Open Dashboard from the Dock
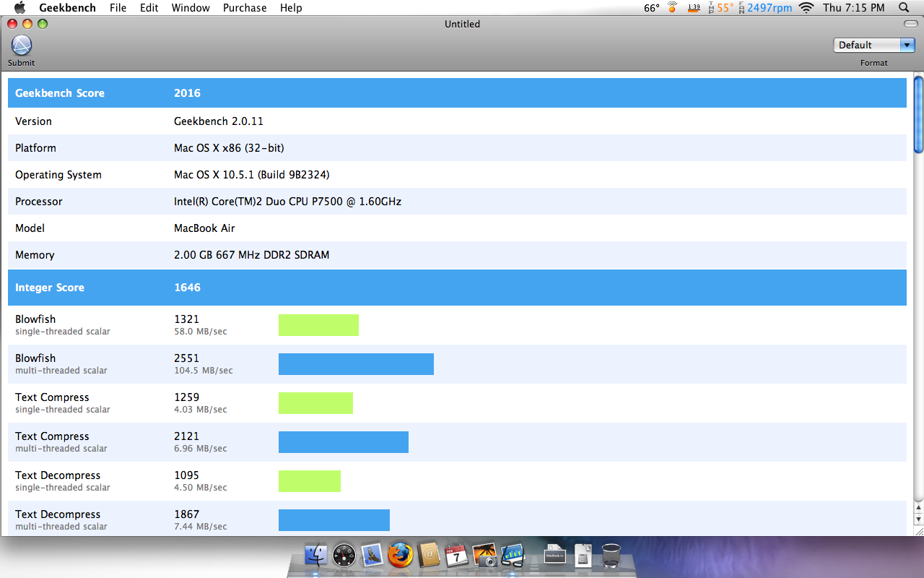 click(344, 555)
